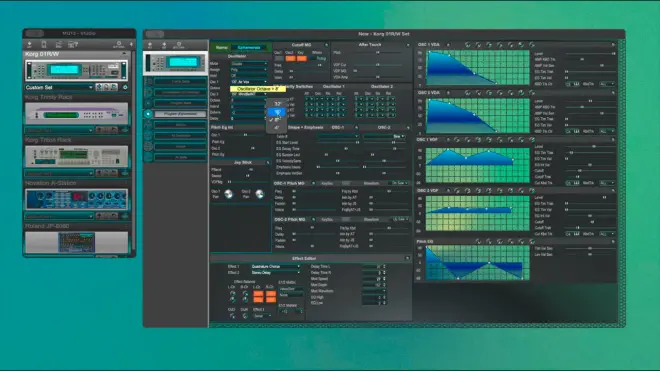Screen dimensions: 660x371
Task: Apply the last envelope preset shape for OSC 1 VDF
Action: [532, 140]
